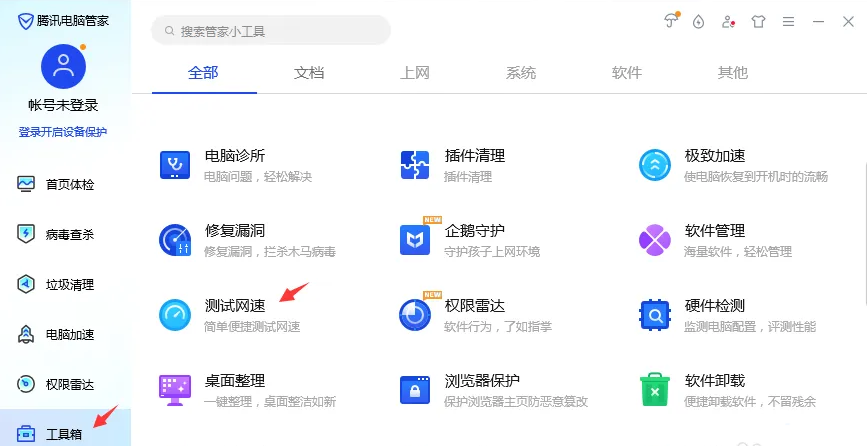The height and width of the screenshot is (446, 867).
Task: Select 病毒查杀 sidebar item
Action: 65,234
